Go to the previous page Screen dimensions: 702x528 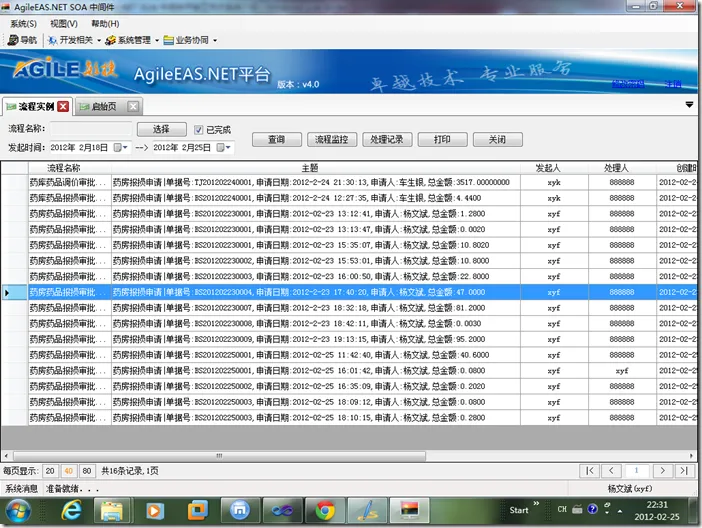coord(612,471)
